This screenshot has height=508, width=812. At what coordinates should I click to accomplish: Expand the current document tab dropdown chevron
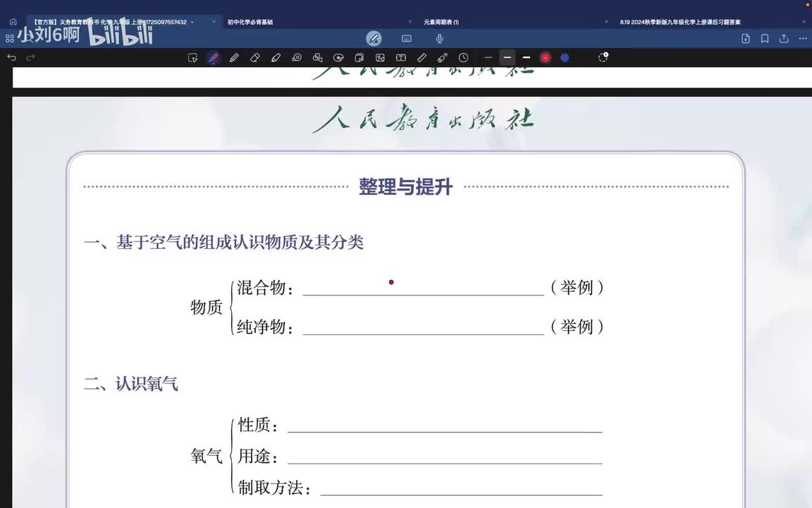[x=192, y=22]
